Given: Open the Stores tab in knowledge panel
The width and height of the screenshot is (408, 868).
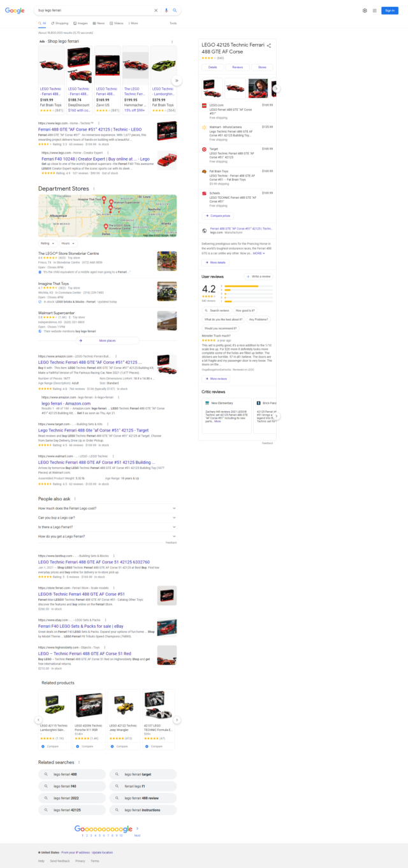Looking at the screenshot, I should [262, 67].
